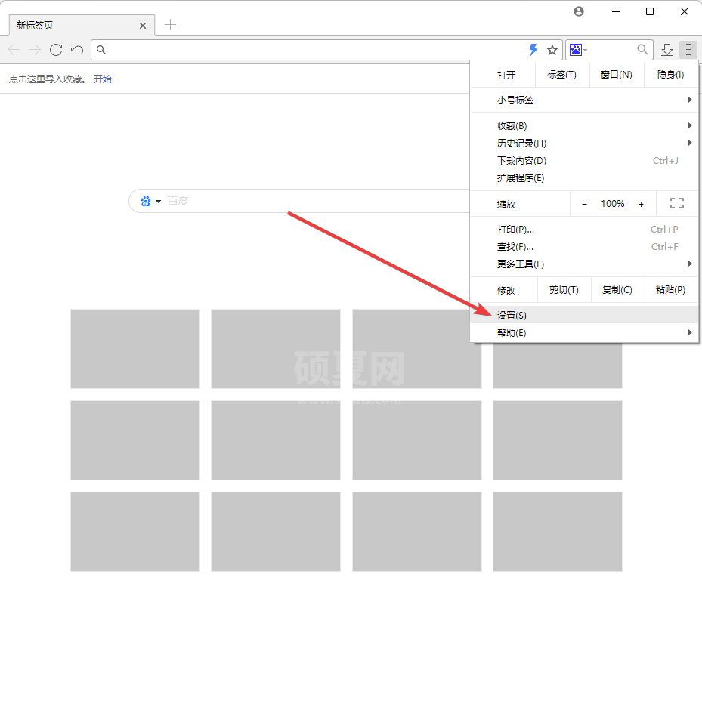The image size is (702, 728).
Task: Click the back navigation arrow
Action: [x=14, y=50]
